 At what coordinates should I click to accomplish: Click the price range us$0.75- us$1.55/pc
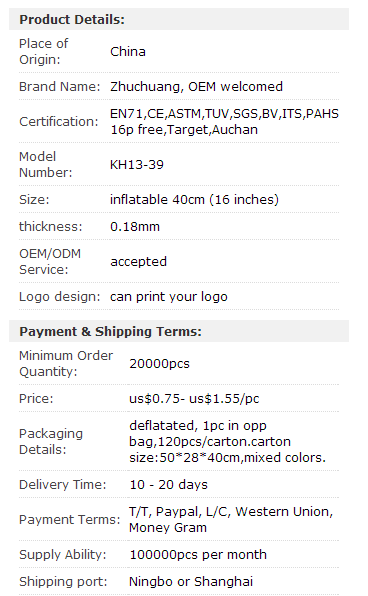(194, 399)
